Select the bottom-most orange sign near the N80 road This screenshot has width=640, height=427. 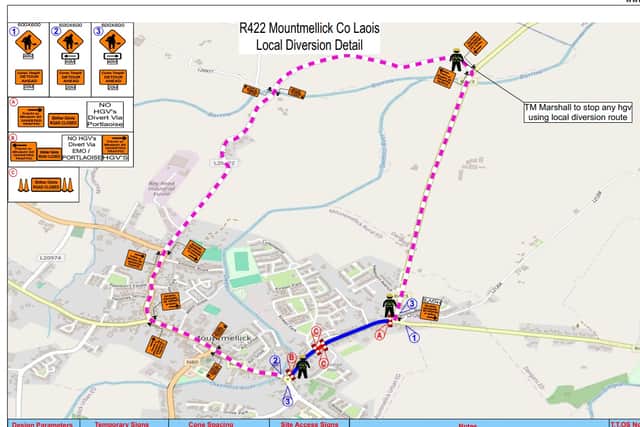pyautogui.click(x=214, y=371)
